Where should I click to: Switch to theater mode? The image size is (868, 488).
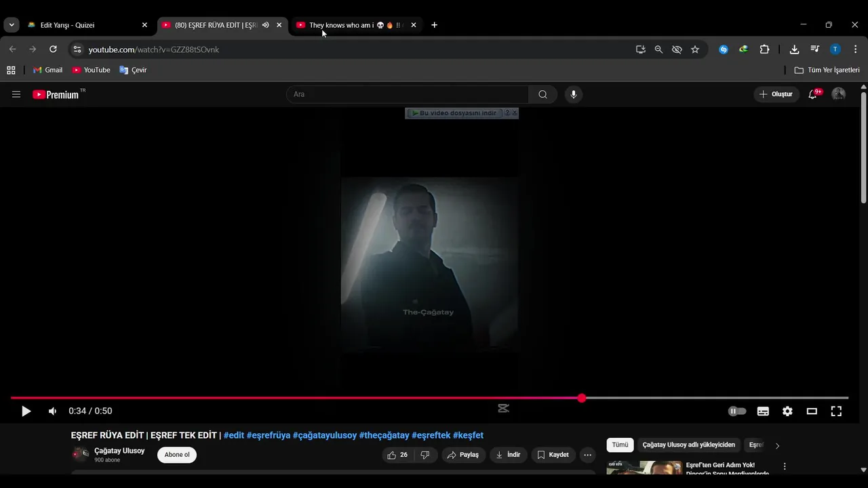[x=812, y=411]
